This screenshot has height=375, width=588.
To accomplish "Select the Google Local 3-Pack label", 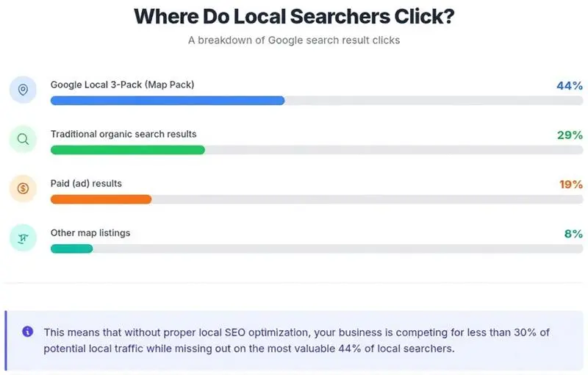I will (122, 85).
